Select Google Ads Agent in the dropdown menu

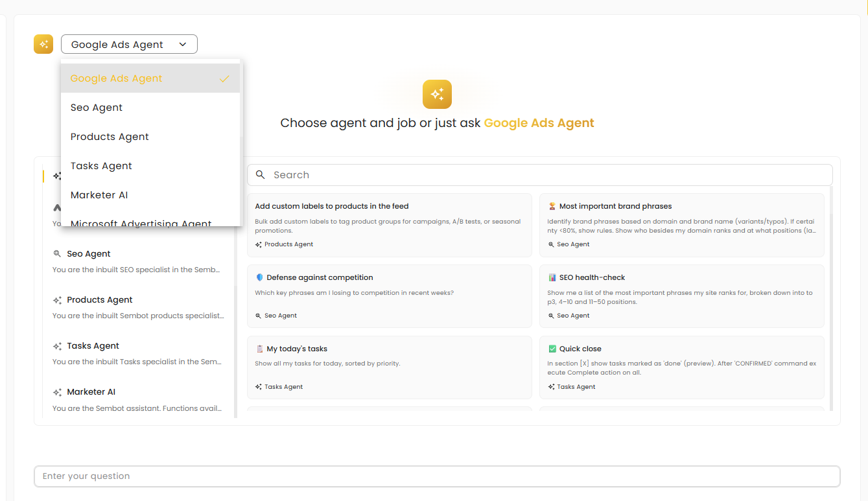[150, 78]
